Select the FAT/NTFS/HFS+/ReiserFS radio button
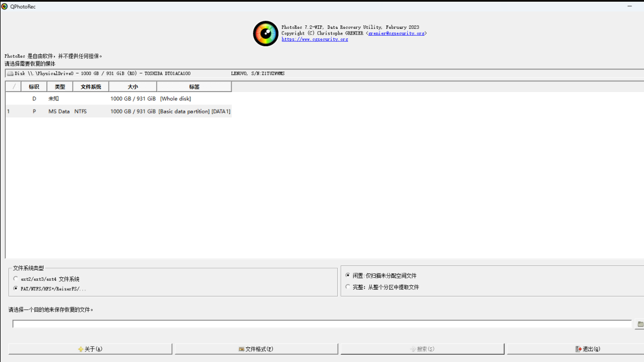 click(16, 289)
